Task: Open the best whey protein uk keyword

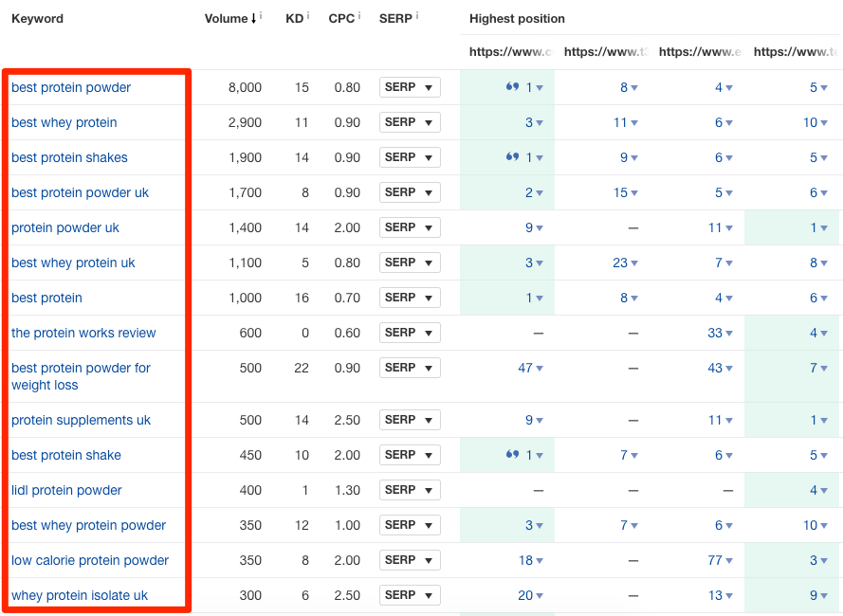Action: [73, 263]
